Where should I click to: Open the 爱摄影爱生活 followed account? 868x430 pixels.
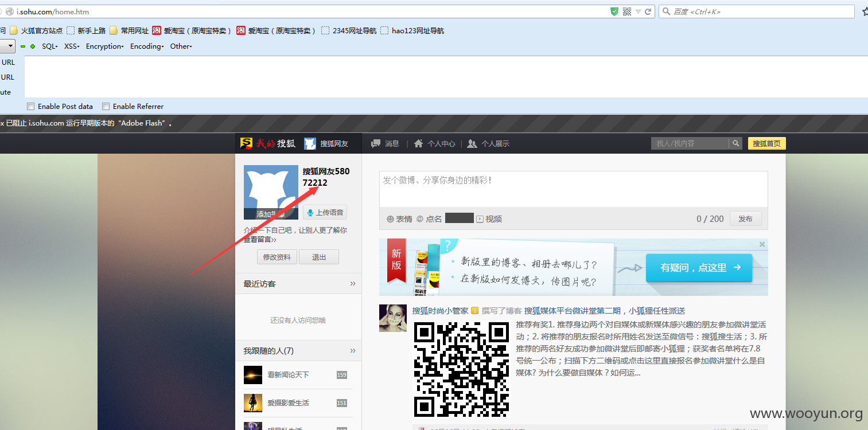point(288,403)
